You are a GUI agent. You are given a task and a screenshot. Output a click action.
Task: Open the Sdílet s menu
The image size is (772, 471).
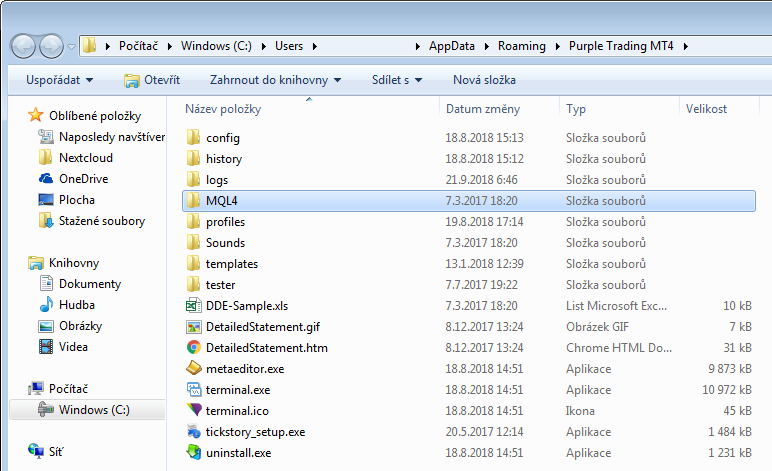coord(397,80)
